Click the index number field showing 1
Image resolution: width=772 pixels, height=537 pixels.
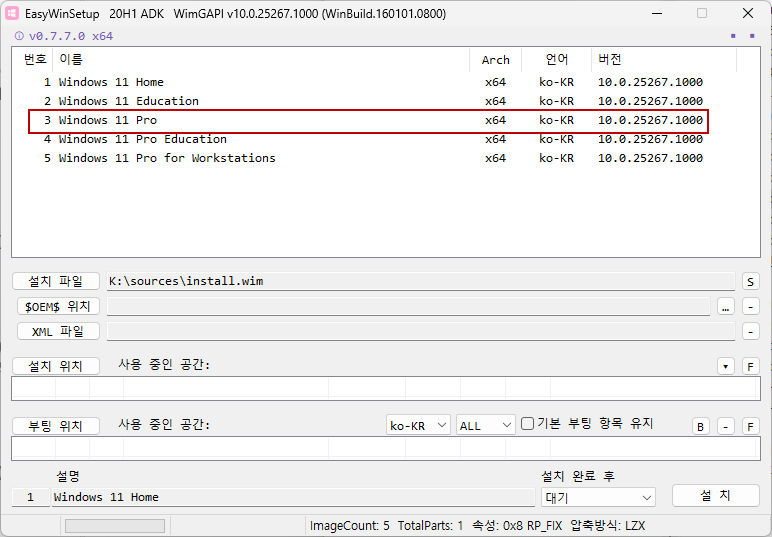tap(31, 497)
